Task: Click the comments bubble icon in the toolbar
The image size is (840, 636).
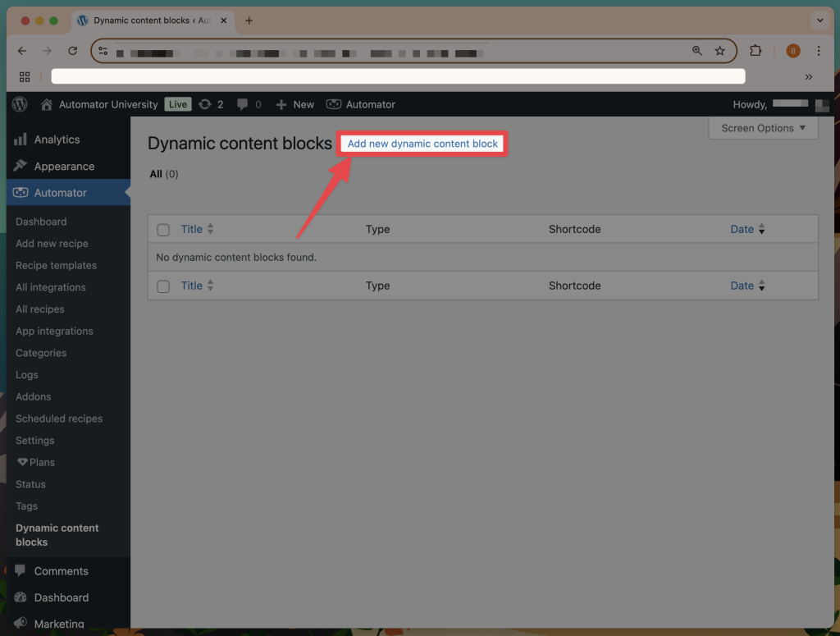Action: (x=243, y=104)
